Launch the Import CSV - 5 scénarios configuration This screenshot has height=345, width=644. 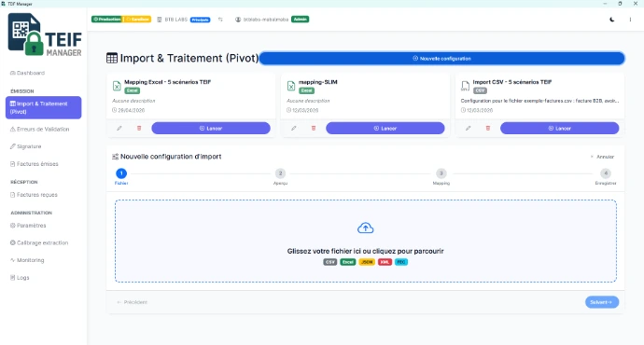[559, 129]
